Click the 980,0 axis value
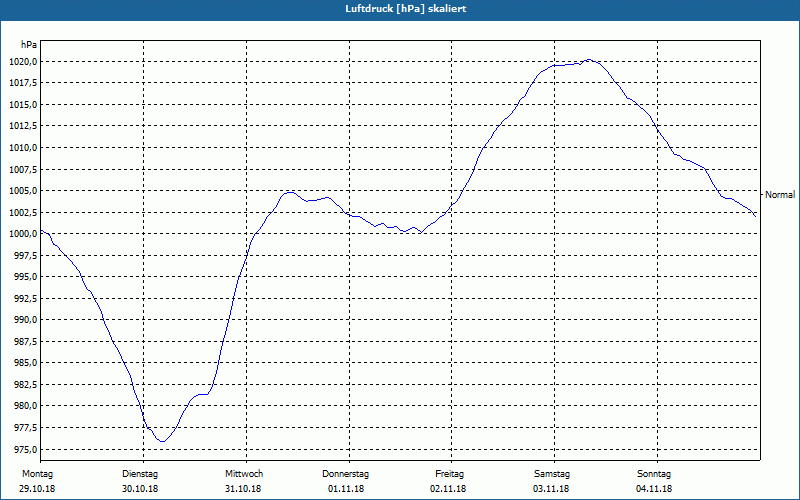The height and width of the screenshot is (500, 800). (x=25, y=406)
